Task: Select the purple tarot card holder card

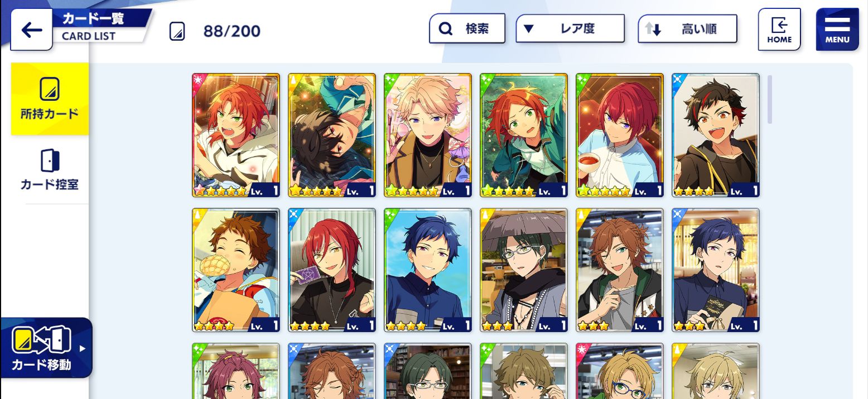Action: point(332,270)
